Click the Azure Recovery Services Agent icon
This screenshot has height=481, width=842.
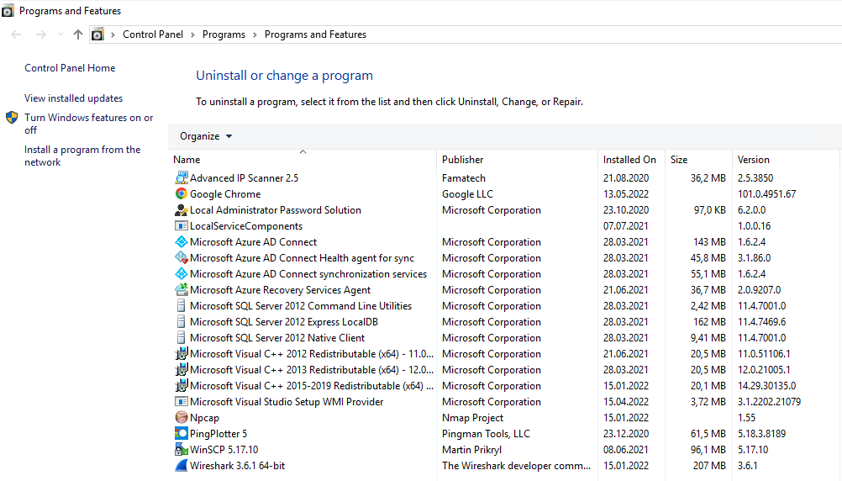[x=182, y=290]
